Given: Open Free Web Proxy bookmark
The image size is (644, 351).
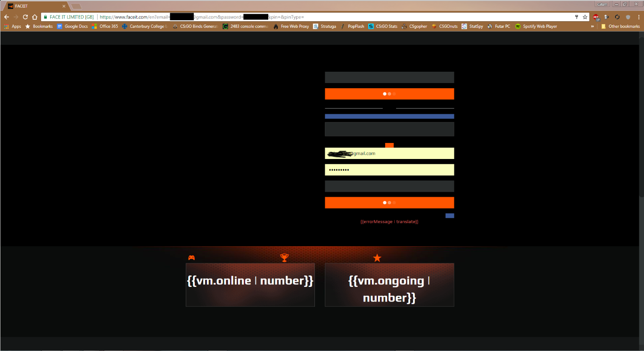Looking at the screenshot, I should [x=291, y=26].
